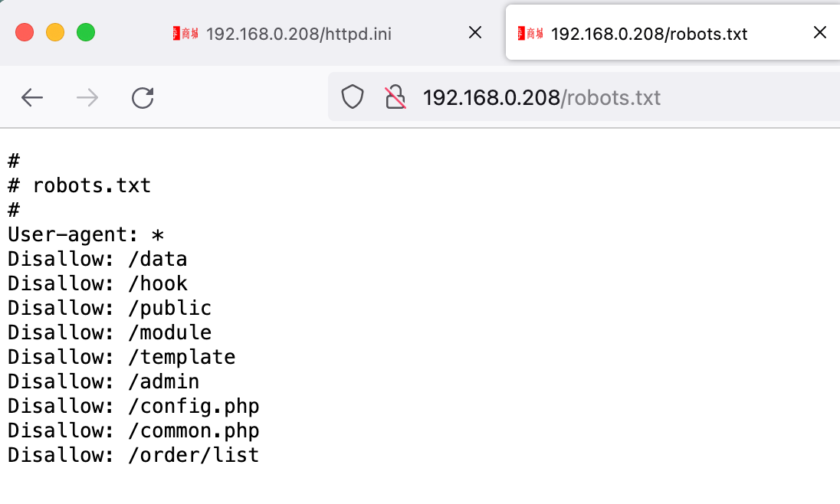This screenshot has width=840, height=504.
Task: Close the robots.txt tab
Action: coord(819,33)
